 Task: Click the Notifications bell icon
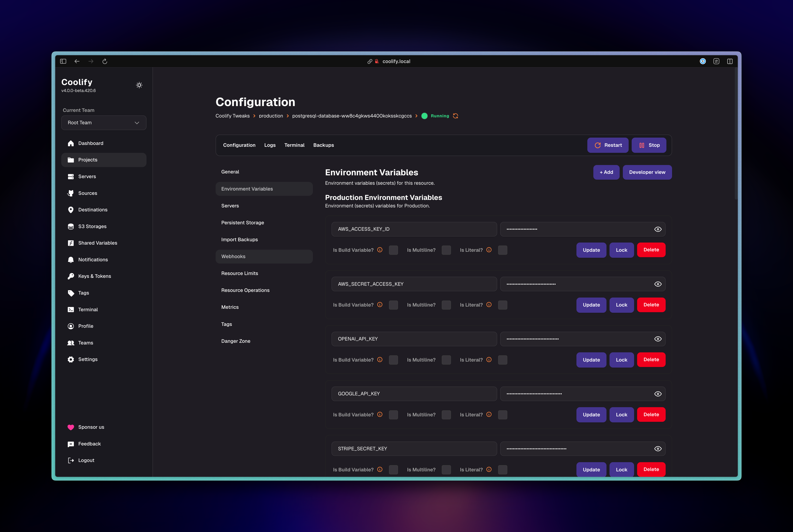click(71, 260)
